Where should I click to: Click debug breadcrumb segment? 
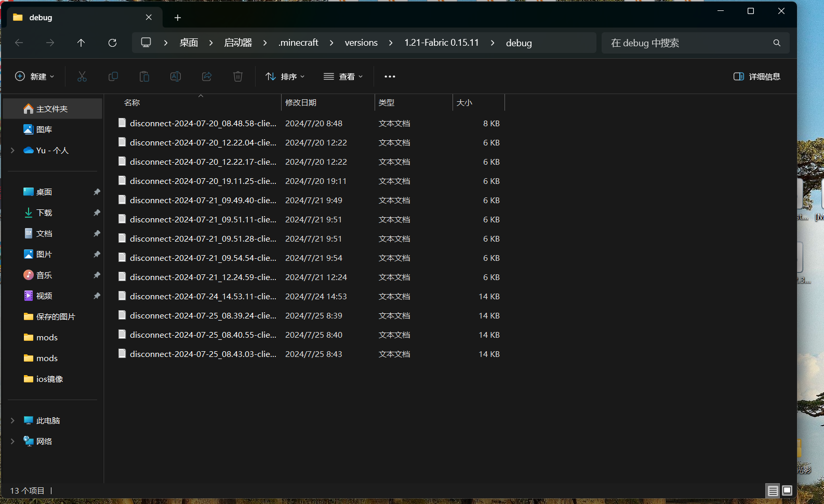pyautogui.click(x=519, y=43)
